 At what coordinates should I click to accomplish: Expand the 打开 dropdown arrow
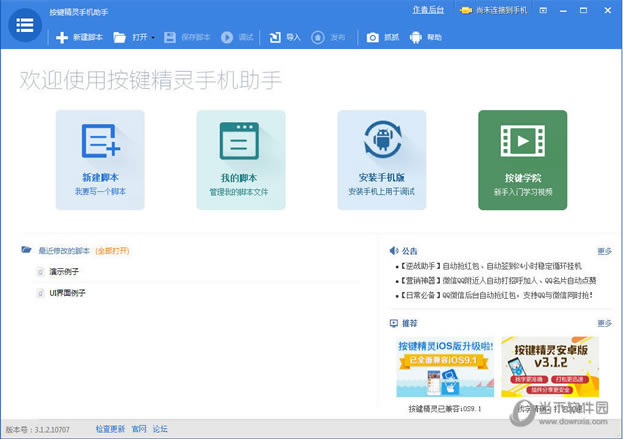[153, 38]
